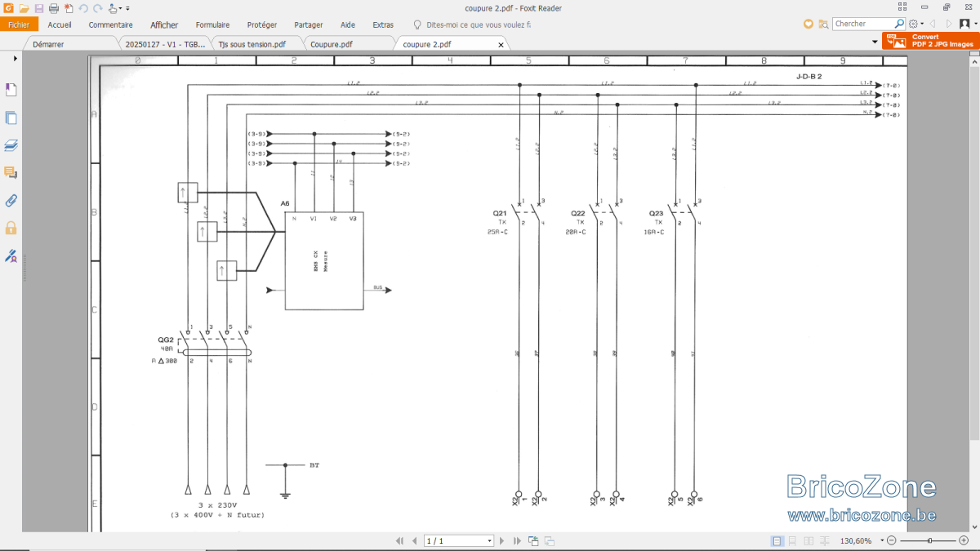Switch to facing pages view mode
This screenshot has height=551, width=980.
click(x=808, y=541)
